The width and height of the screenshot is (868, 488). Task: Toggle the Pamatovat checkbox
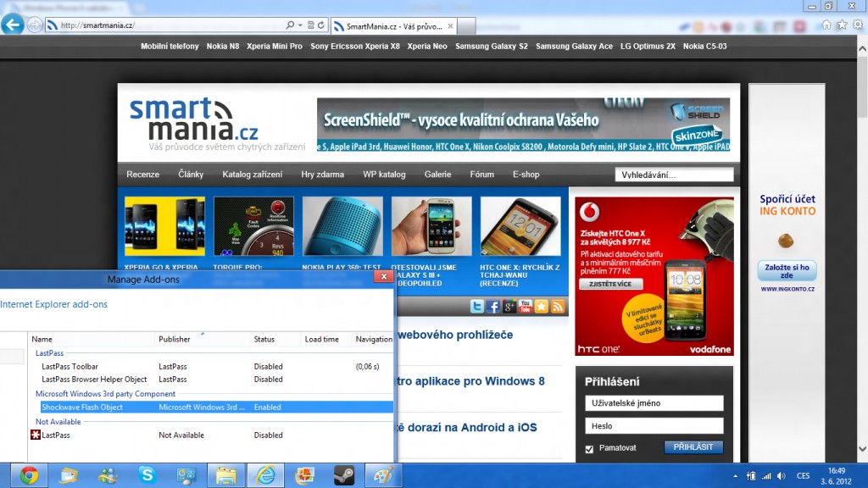(x=590, y=449)
